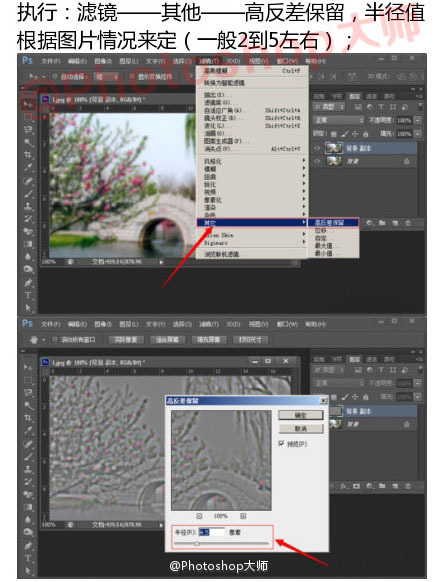This screenshot has height=582, width=440.
Task: Click delete layer trash icon in upper Layers panel
Action: [408, 223]
